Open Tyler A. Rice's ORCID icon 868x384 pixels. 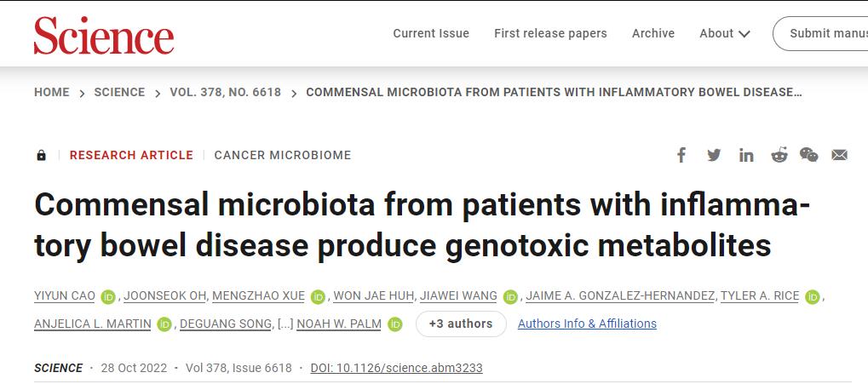(812, 297)
